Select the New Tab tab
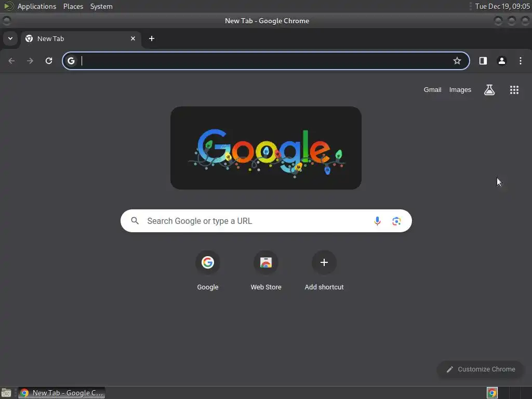The image size is (532, 399). tap(81, 38)
